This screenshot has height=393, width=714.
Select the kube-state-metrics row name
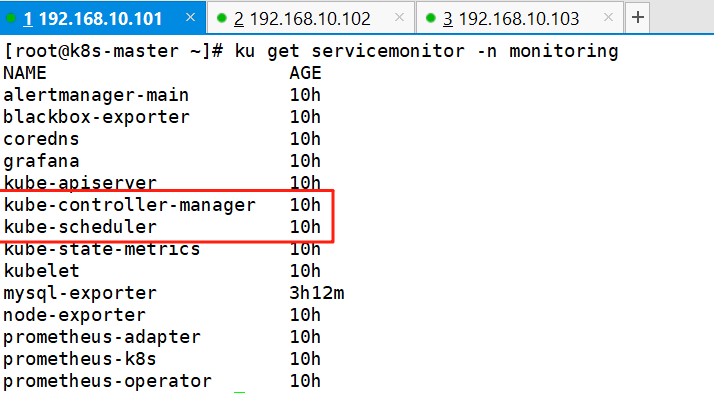tap(102, 249)
